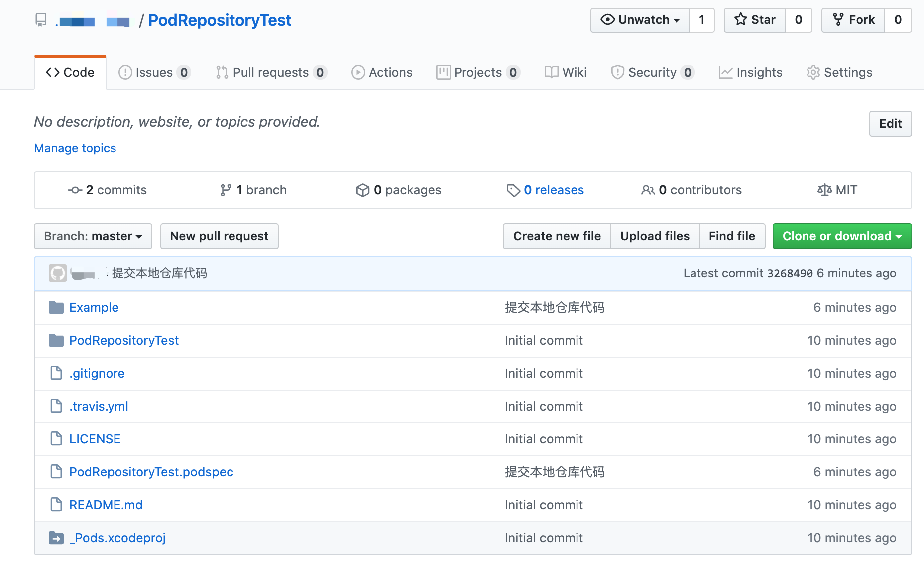The width and height of the screenshot is (924, 562).
Task: Click the MIT license scale icon
Action: (x=824, y=190)
